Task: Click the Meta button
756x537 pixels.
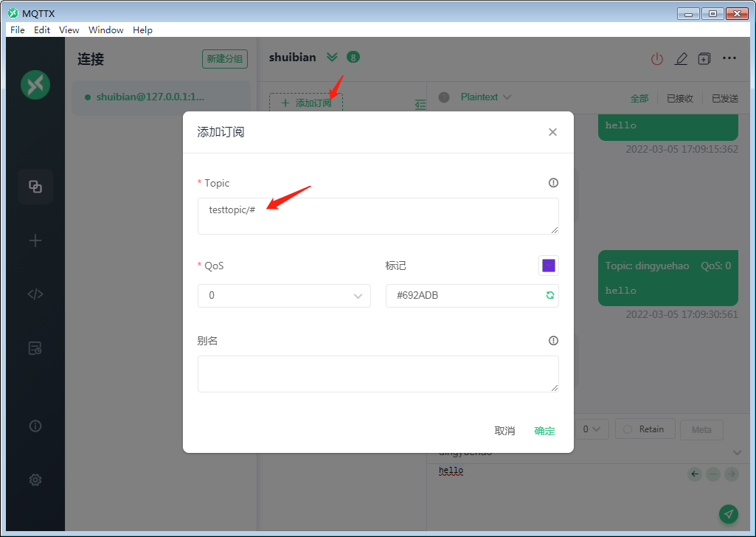Action: [x=701, y=429]
